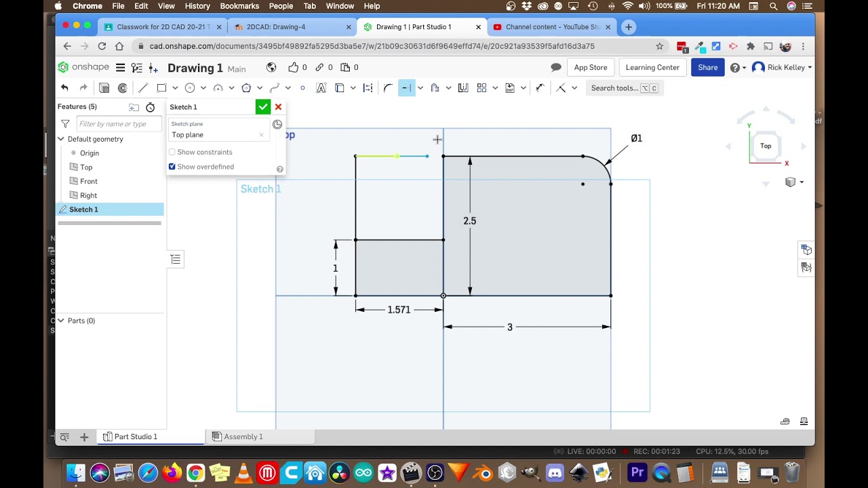Open the arc tool dropdown arrow
Screen dimensions: 868x488
pyautogui.click(x=231, y=88)
